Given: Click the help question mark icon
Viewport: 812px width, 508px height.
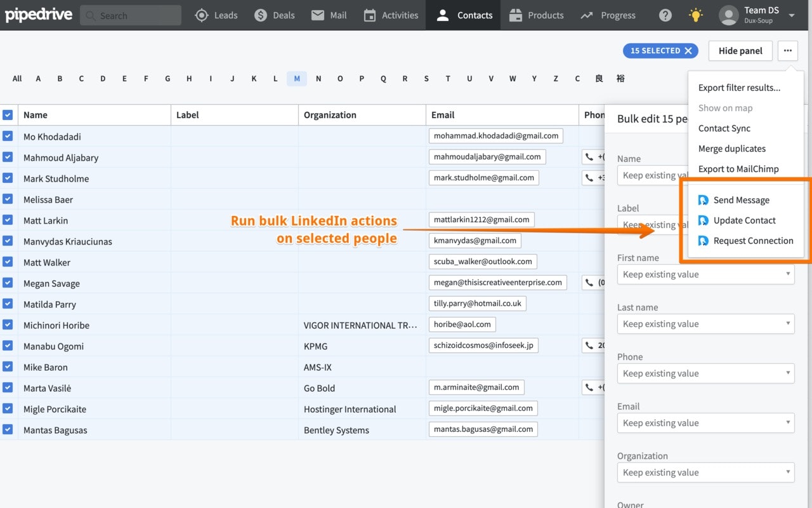Looking at the screenshot, I should pyautogui.click(x=665, y=15).
